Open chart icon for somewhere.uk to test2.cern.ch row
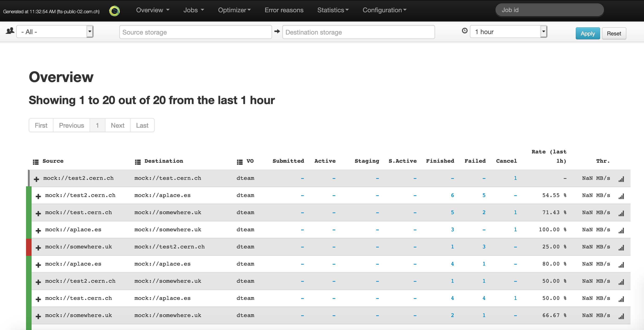The image size is (644, 330). [621, 248]
